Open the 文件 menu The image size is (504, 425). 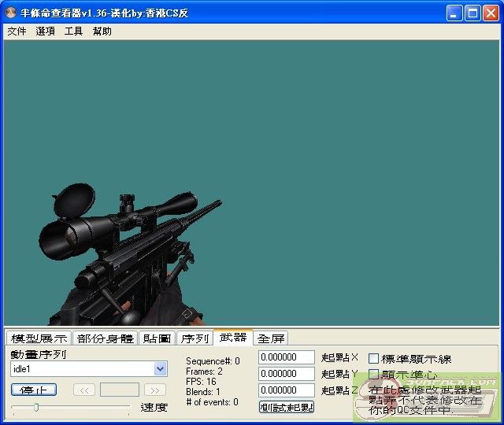(17, 31)
